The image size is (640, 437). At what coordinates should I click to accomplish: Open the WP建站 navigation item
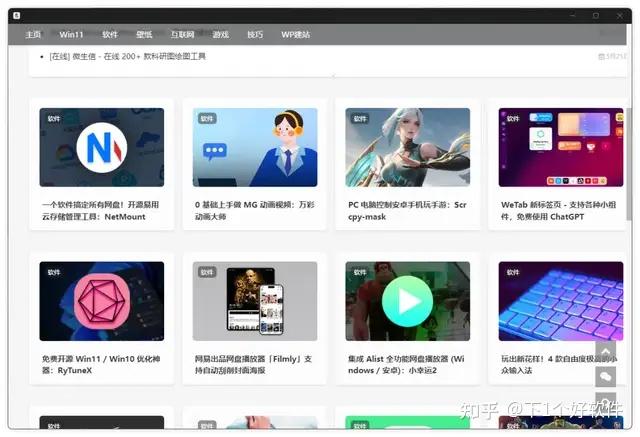[x=296, y=35]
